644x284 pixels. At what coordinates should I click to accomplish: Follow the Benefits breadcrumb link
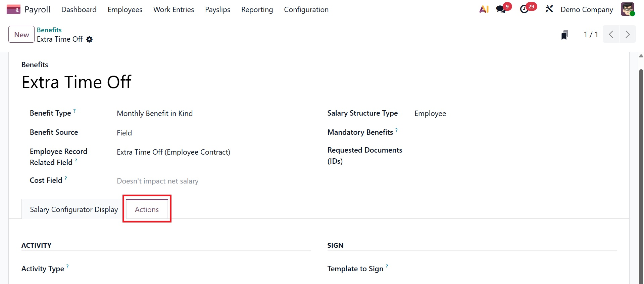pyautogui.click(x=49, y=30)
